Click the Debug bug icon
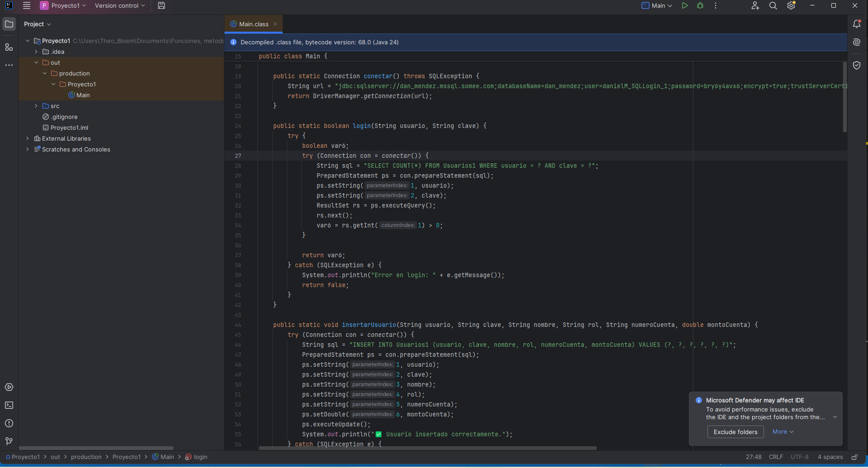The image size is (868, 468). coord(700,6)
